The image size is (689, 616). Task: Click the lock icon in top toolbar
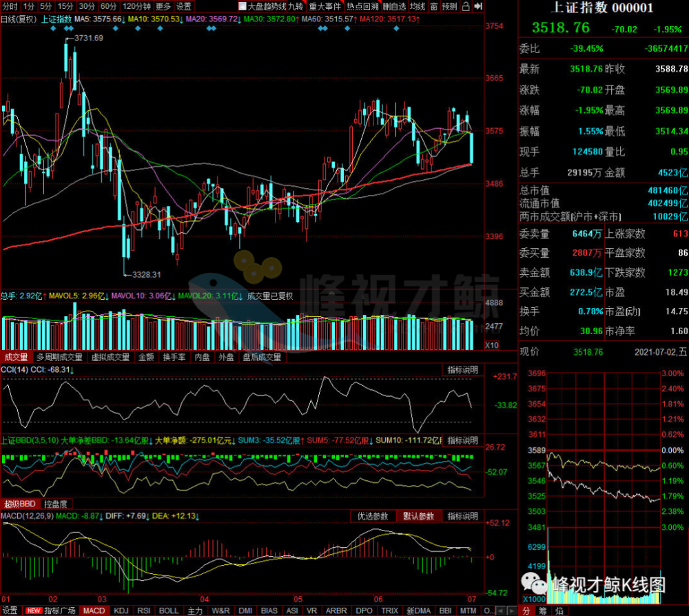coord(466,6)
